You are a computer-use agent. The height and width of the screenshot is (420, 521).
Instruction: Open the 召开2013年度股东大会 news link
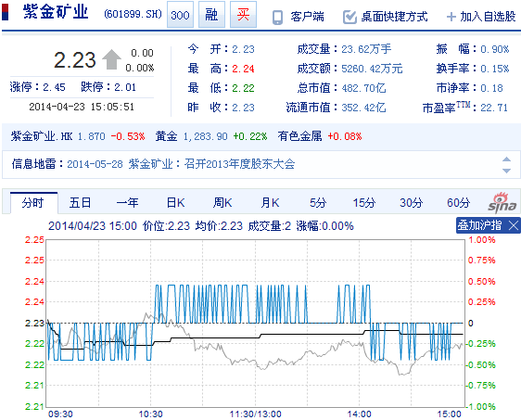(x=239, y=164)
